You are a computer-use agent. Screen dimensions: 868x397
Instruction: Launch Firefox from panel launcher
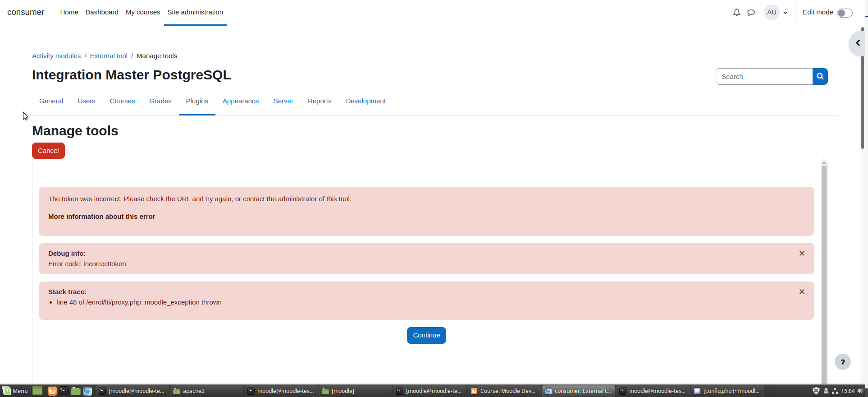coord(52,391)
